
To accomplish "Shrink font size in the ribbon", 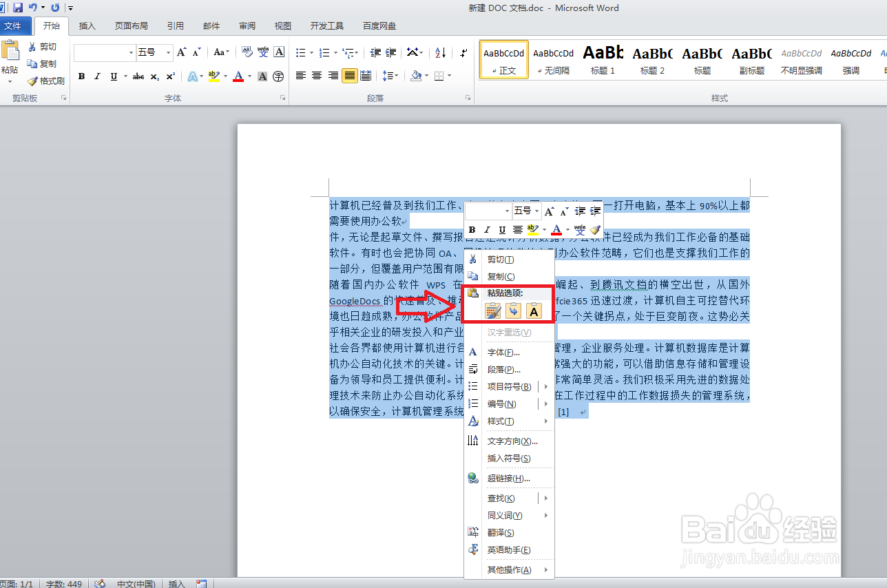I will [196, 52].
